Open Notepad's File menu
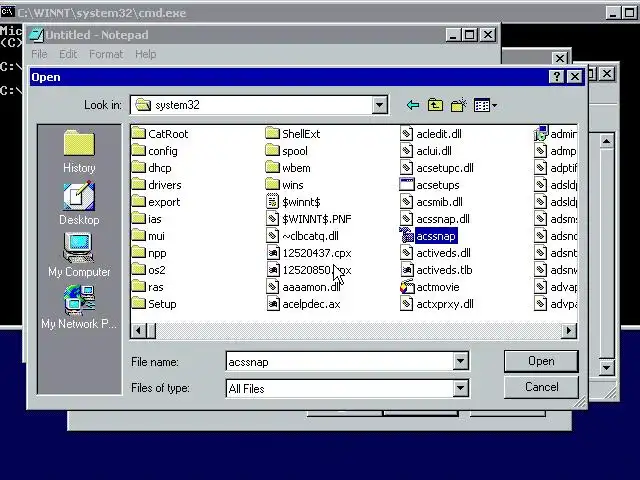Viewport: 640px width, 480px height. coord(39,54)
